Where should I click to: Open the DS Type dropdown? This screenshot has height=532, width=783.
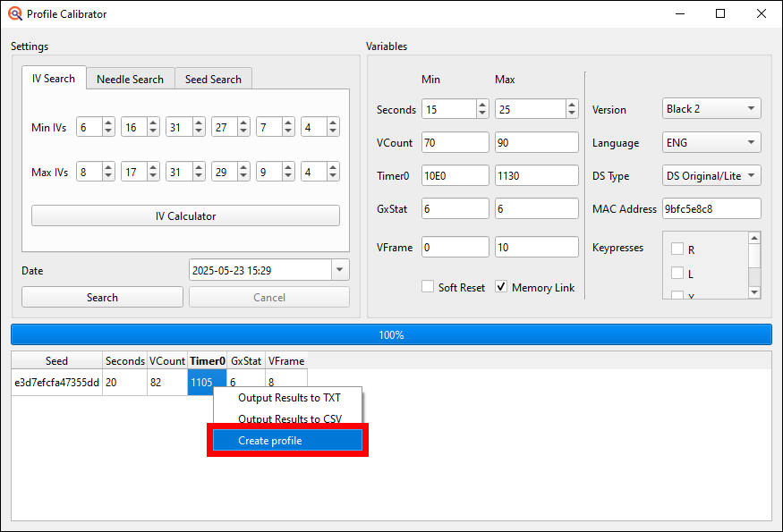tap(711, 175)
